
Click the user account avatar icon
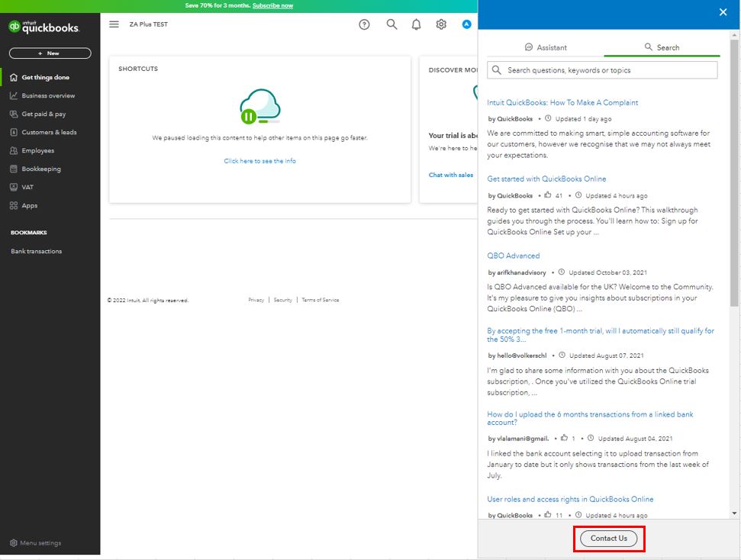click(466, 24)
